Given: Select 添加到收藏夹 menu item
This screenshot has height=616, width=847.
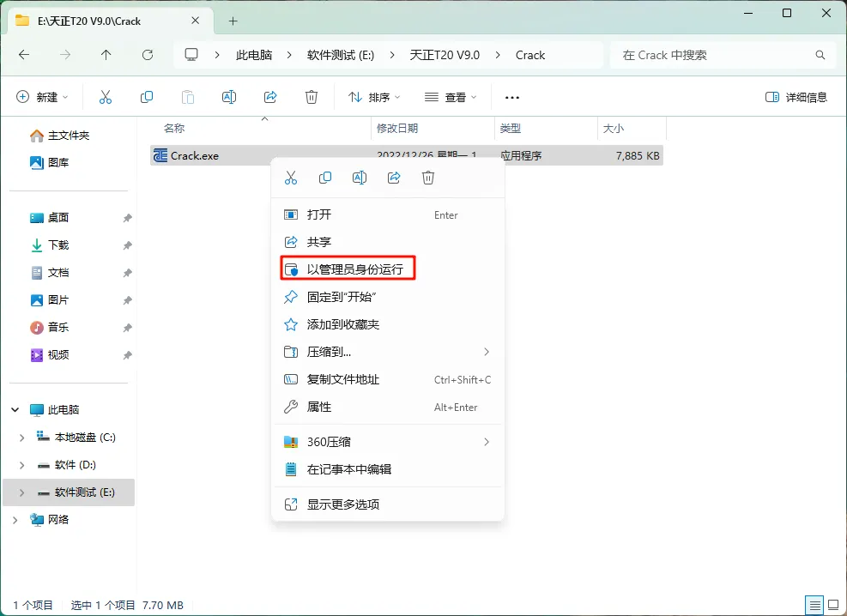Looking at the screenshot, I should click(x=388, y=324).
